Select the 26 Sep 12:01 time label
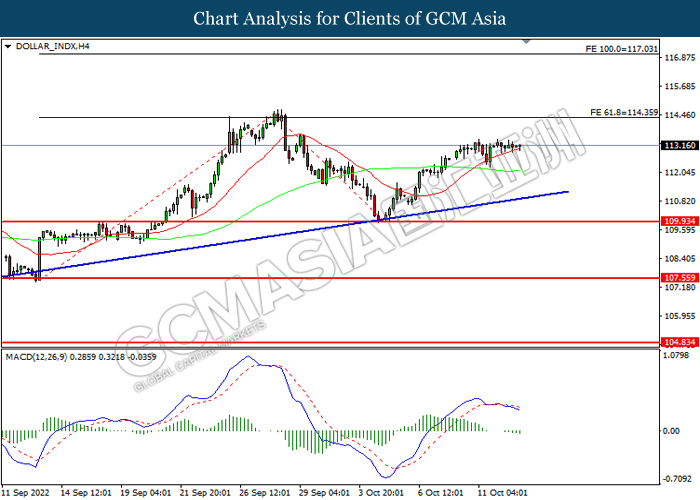Viewport: 700px width, 500px height. [265, 493]
